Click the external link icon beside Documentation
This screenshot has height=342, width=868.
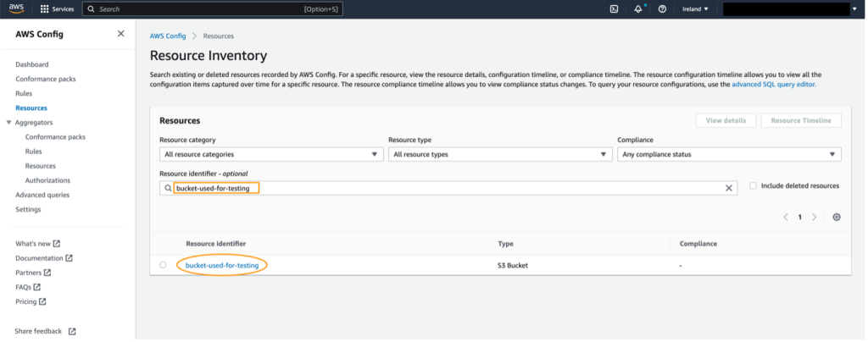[x=70, y=258]
